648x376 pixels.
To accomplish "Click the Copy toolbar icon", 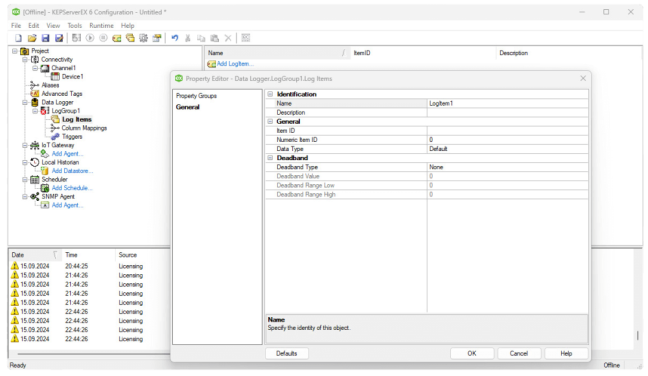I will click(x=201, y=38).
